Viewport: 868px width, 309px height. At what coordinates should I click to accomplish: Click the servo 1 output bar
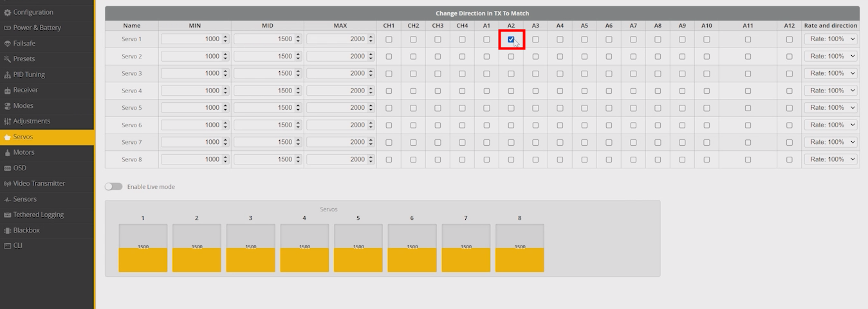[143, 248]
